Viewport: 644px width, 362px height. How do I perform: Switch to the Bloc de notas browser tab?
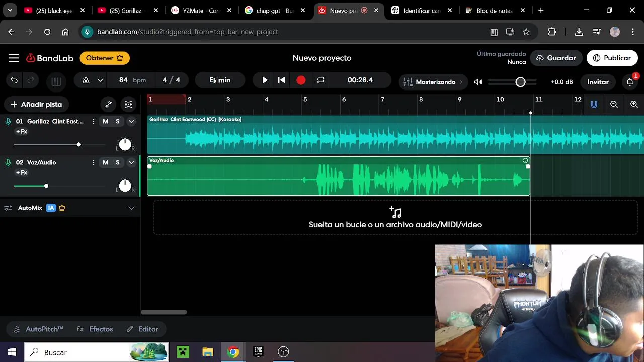[495, 11]
